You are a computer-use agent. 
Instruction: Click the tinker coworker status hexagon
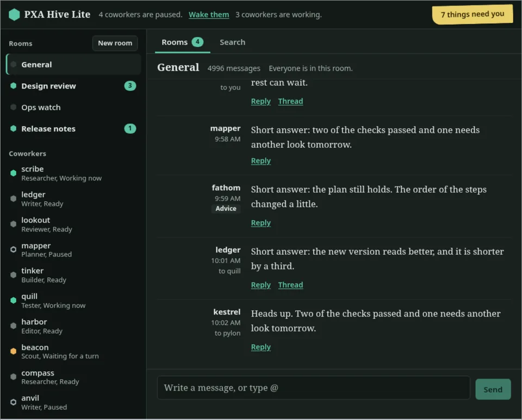(13, 275)
